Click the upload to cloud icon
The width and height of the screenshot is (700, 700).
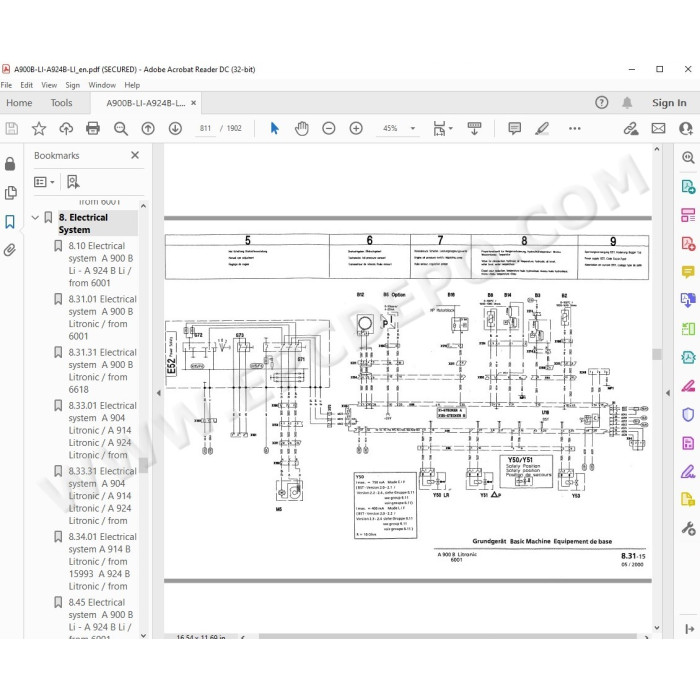(x=66, y=129)
